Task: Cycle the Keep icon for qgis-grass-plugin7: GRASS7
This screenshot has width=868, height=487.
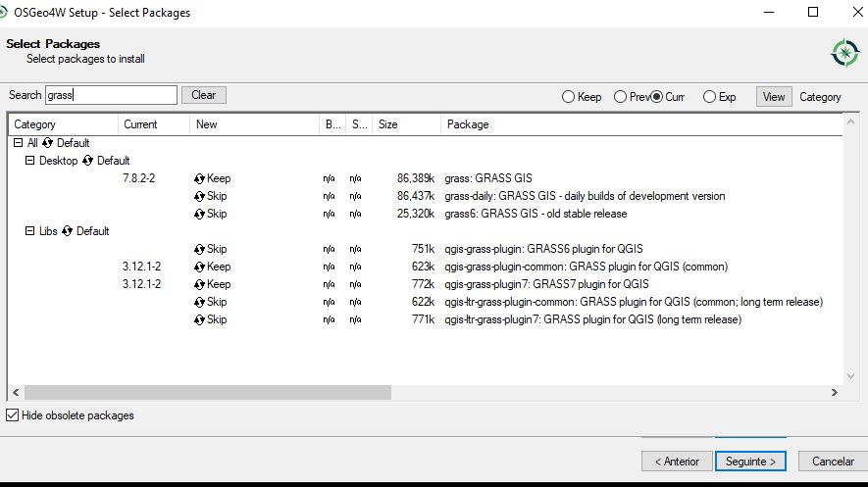Action: coord(199,285)
